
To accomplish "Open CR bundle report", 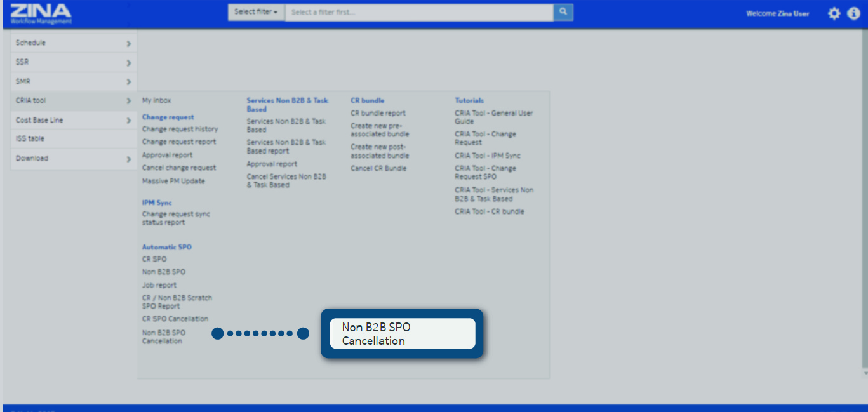I will (x=378, y=113).
